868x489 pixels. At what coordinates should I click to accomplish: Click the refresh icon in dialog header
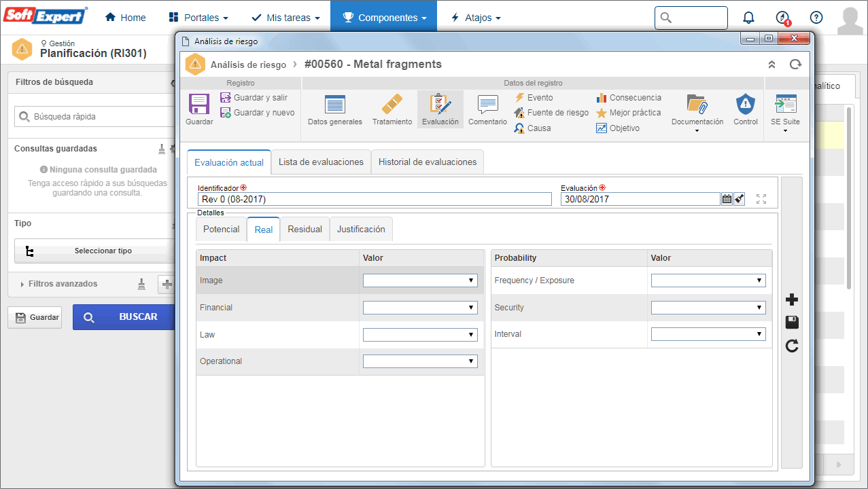coord(795,65)
